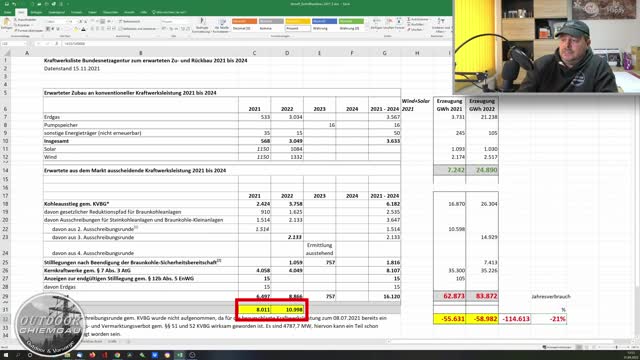Click the font color A icon

[83, 29]
